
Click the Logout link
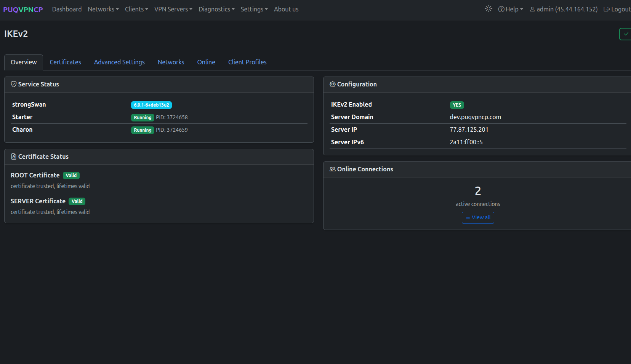point(617,9)
